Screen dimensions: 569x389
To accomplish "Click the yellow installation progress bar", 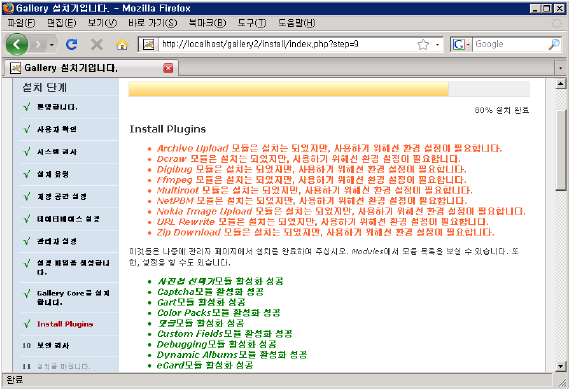I will click(x=288, y=89).
